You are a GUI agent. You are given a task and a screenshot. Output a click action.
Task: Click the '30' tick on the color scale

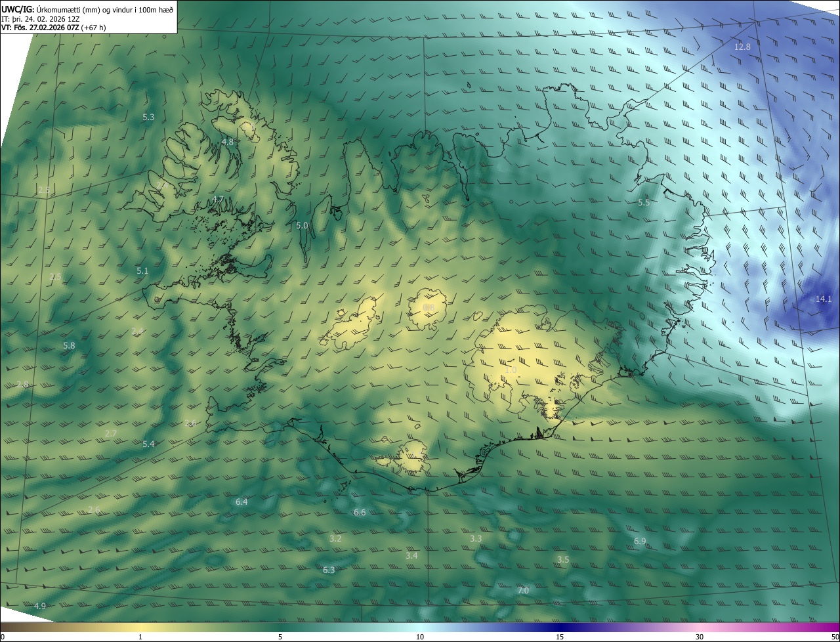click(x=700, y=637)
